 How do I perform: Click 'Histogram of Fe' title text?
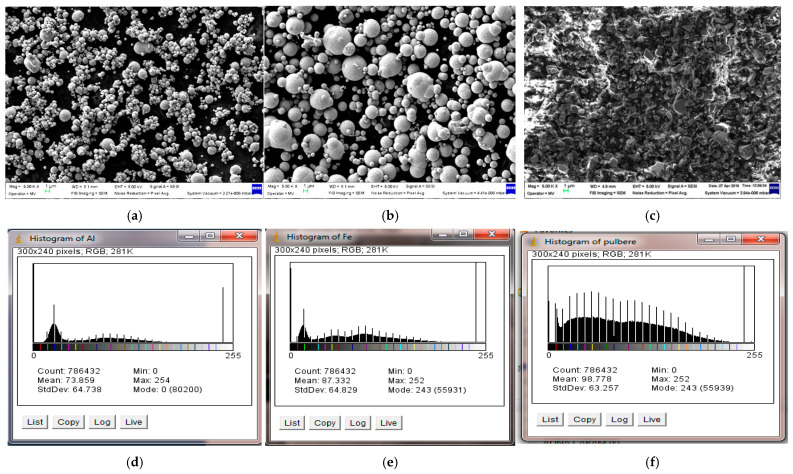pos(319,237)
